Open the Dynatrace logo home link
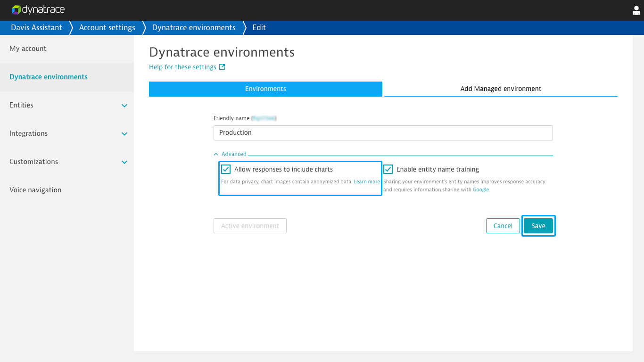 point(38,9)
